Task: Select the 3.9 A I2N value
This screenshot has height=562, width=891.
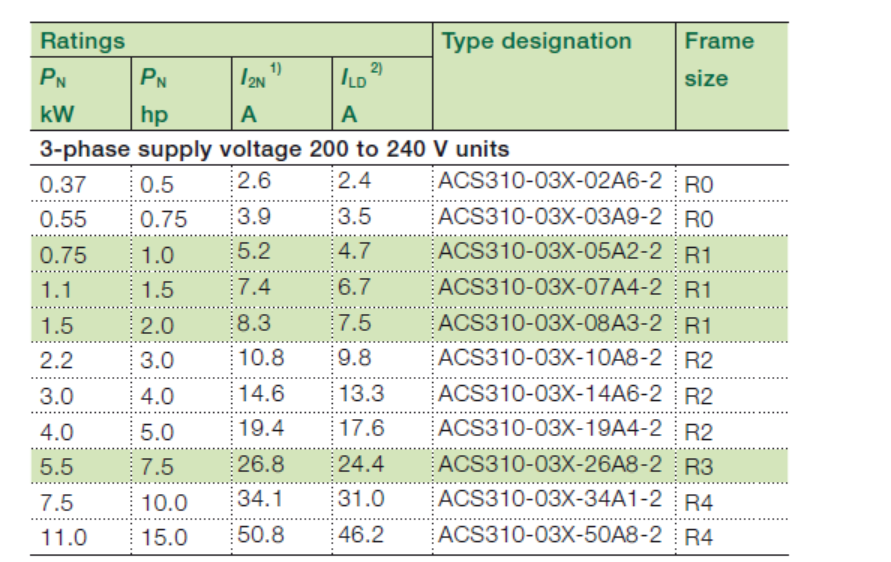Action: [x=254, y=217]
